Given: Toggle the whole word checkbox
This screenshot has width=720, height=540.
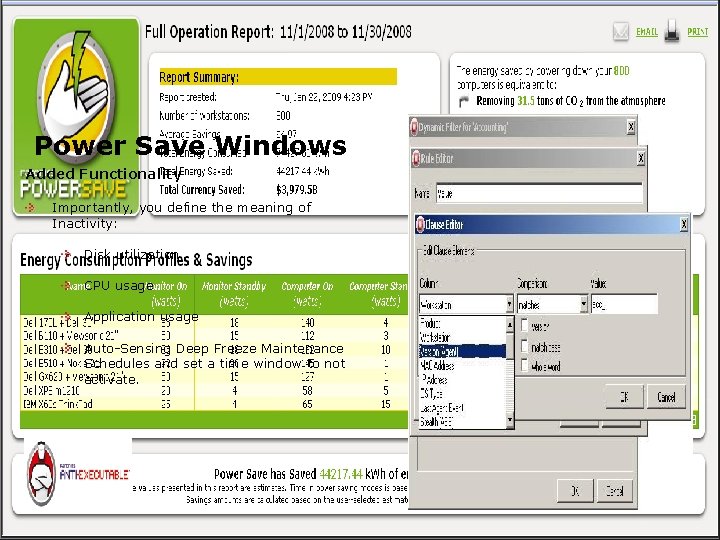Looking at the screenshot, I should pos(525,366).
